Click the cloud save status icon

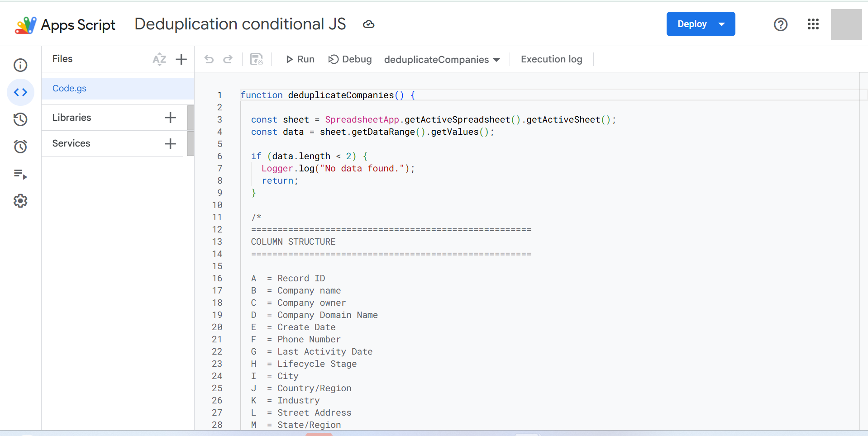pyautogui.click(x=369, y=24)
